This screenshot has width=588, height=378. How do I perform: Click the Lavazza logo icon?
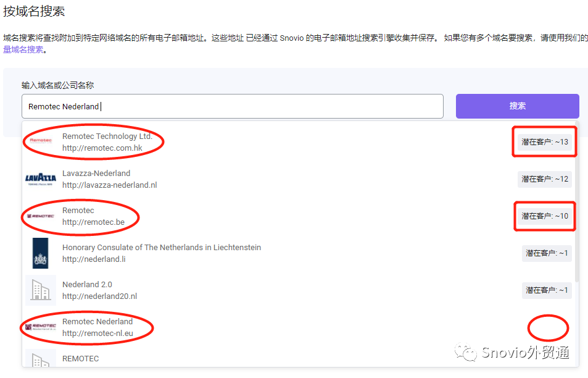[x=41, y=179]
